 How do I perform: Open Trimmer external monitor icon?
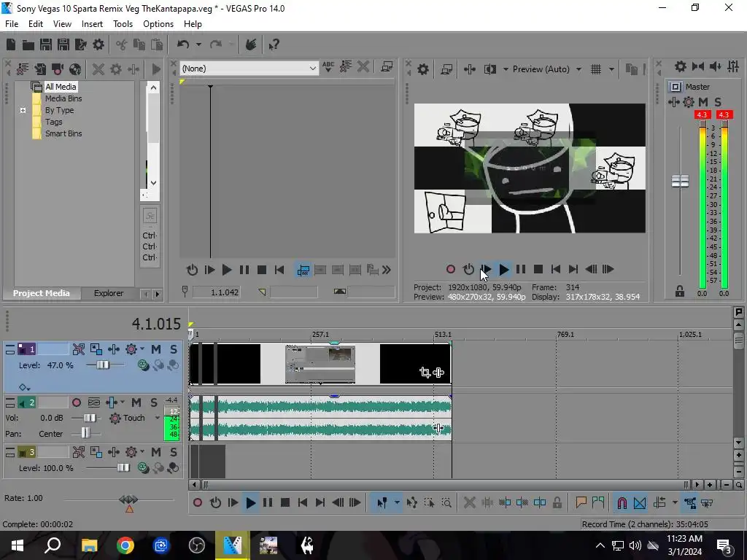tap(387, 67)
